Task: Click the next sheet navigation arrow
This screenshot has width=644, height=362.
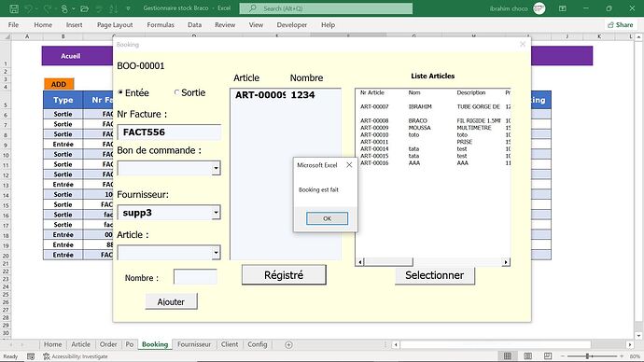Action: (22, 345)
